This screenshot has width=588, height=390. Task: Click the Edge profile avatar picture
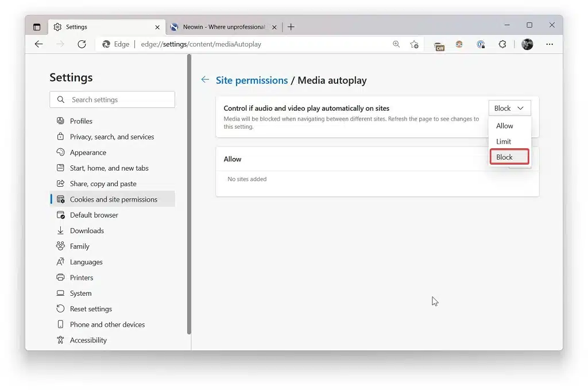coord(527,44)
